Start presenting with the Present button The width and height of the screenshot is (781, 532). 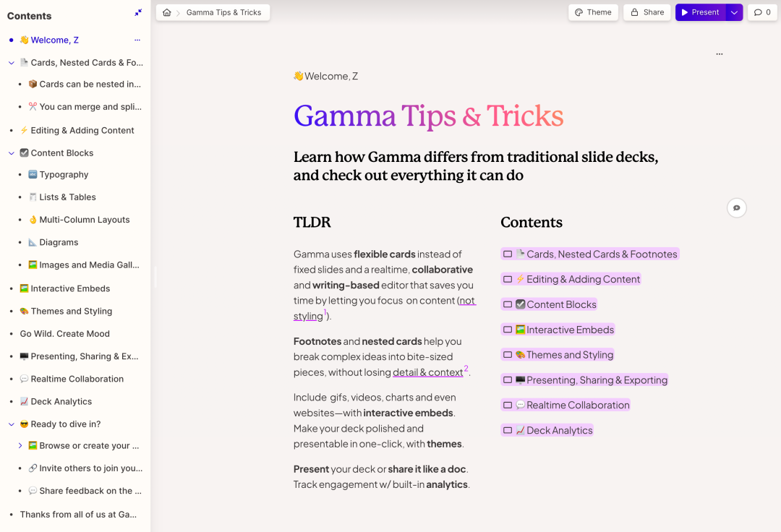coord(700,12)
